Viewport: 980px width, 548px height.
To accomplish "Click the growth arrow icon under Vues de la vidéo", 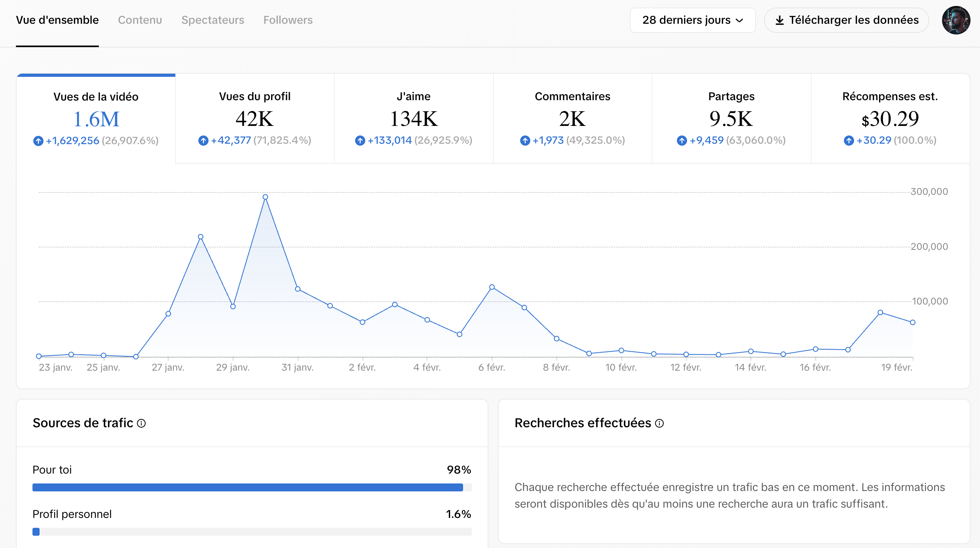I will tap(38, 141).
